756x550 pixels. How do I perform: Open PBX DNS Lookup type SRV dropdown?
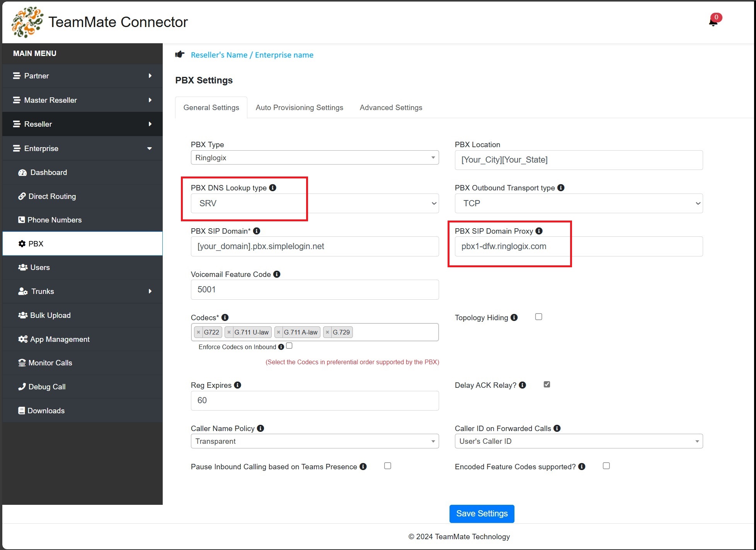coord(315,203)
